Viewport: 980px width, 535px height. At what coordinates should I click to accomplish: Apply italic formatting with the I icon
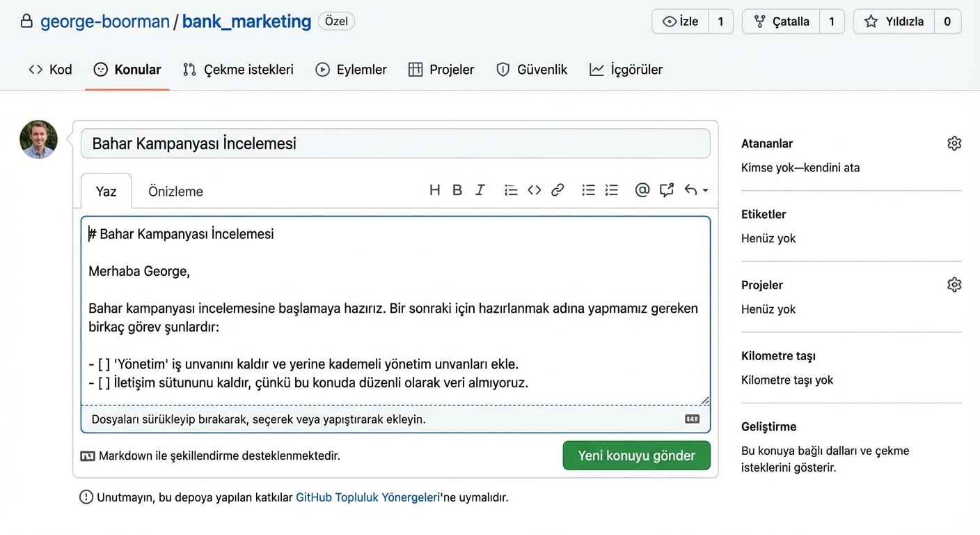click(x=480, y=189)
